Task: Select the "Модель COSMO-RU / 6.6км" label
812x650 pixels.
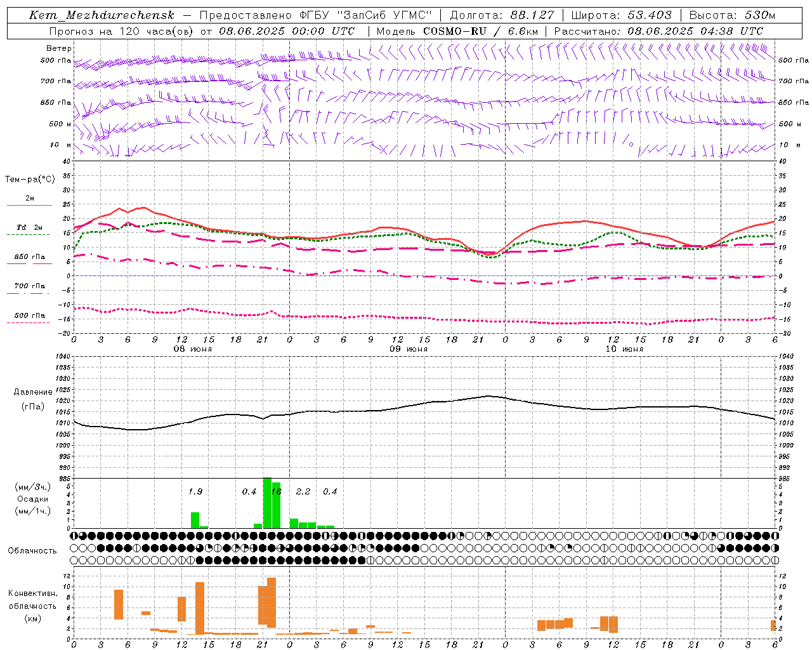Action: tap(457, 31)
